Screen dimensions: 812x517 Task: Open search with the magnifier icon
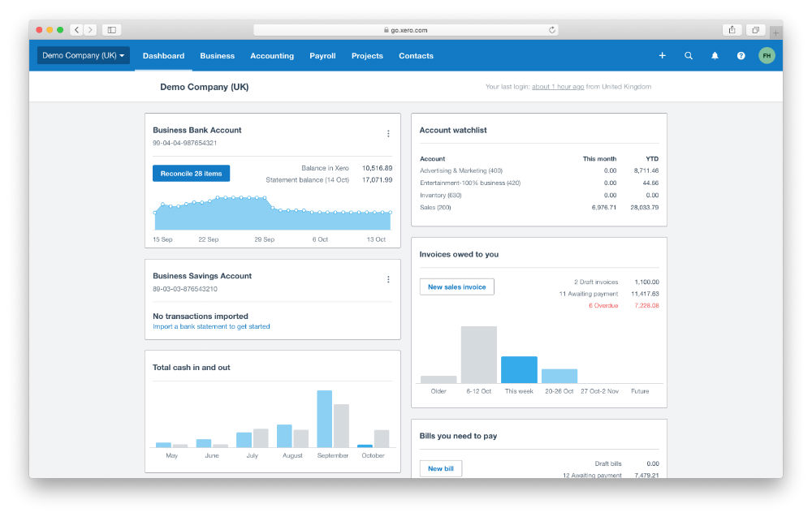[689, 55]
